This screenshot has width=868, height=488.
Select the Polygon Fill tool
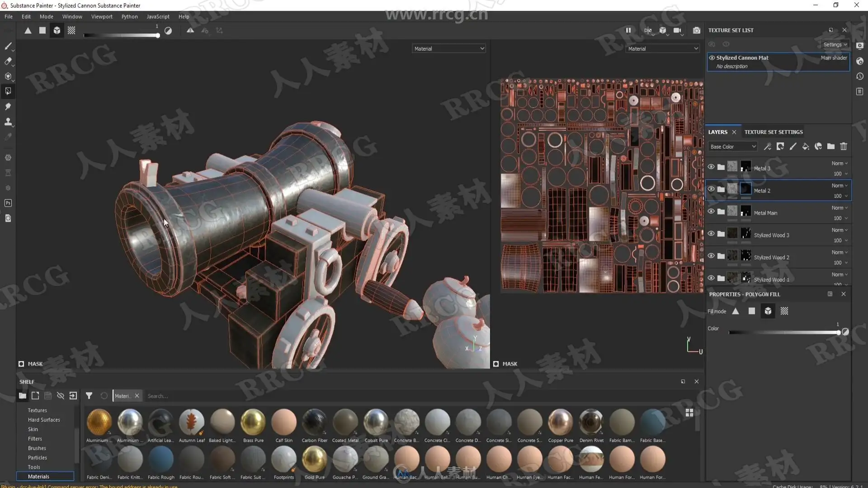click(8, 91)
